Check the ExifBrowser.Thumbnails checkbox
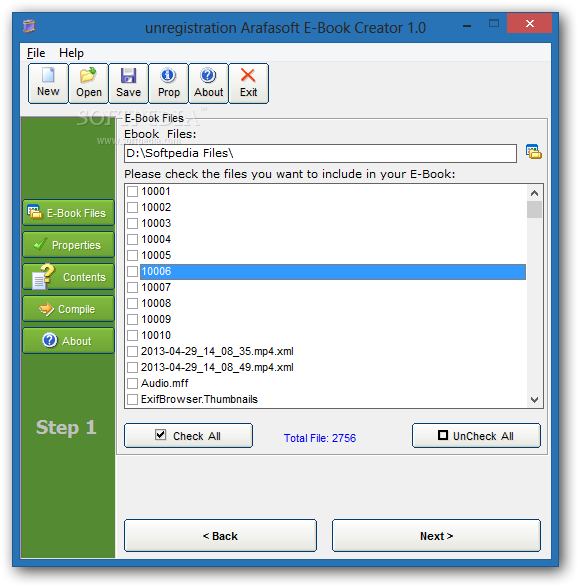This screenshot has width=579, height=587. tap(132, 399)
